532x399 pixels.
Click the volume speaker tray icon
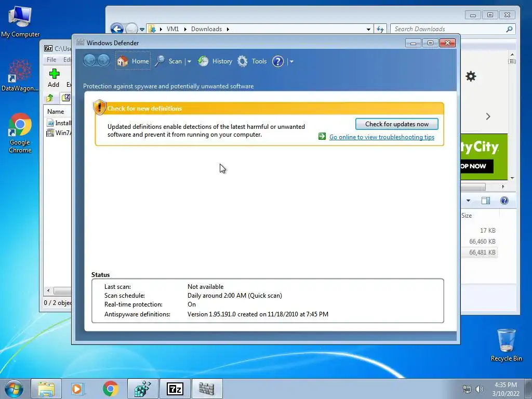480,389
